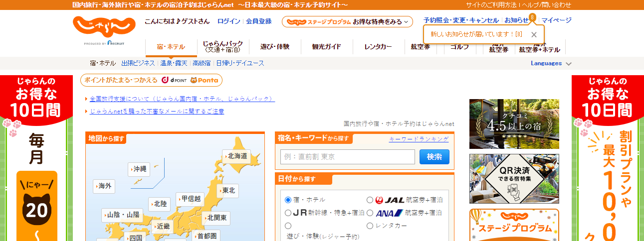Open the QR決済 banner thumbnail
The width and height of the screenshot is (644, 241).
tap(514, 178)
